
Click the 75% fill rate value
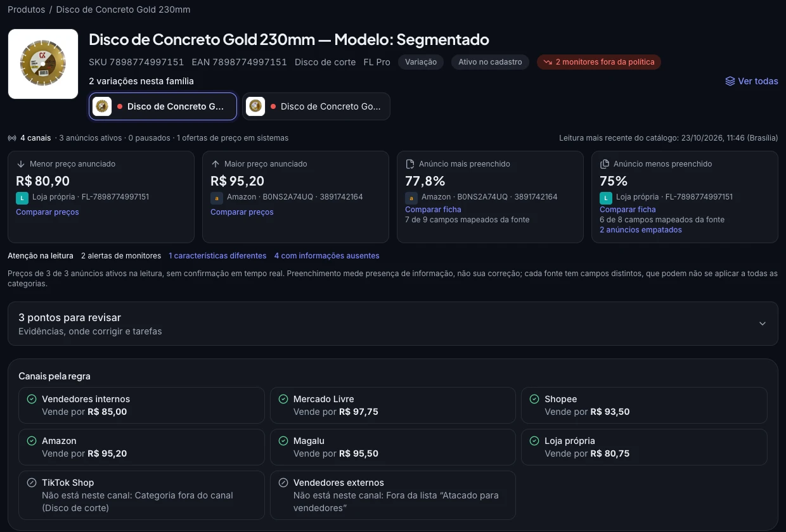pyautogui.click(x=614, y=181)
